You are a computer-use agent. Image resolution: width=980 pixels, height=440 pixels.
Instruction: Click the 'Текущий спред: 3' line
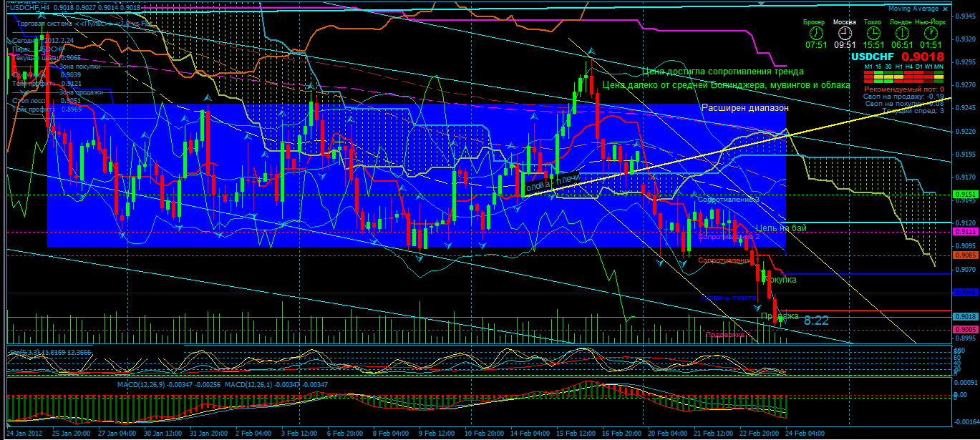pos(913,111)
